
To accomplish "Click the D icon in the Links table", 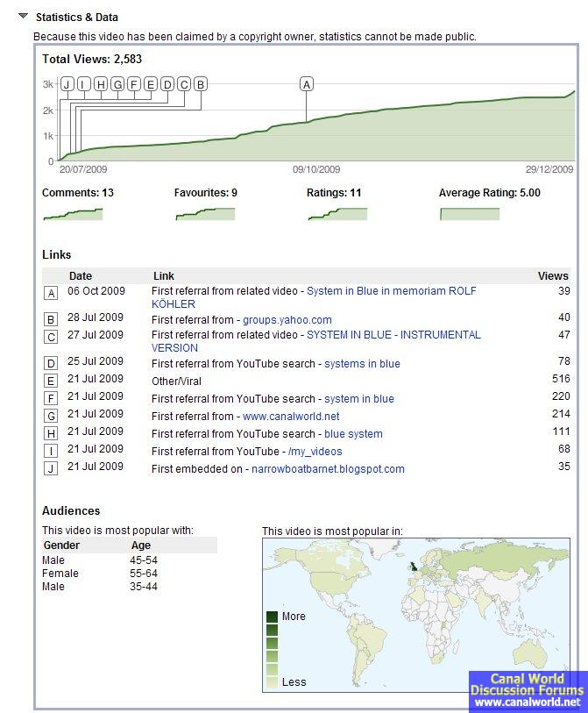I will point(51,363).
